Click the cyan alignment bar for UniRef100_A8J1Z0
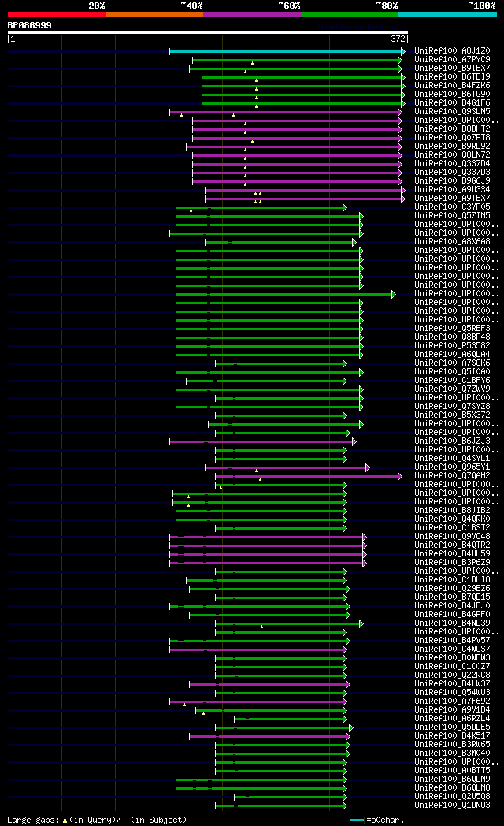This screenshot has height=826, width=504. click(286, 52)
